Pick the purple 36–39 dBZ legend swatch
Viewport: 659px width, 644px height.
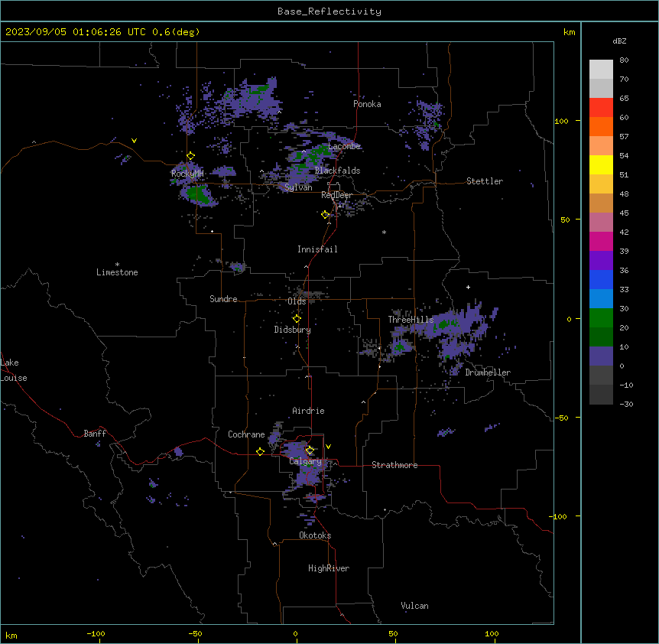tap(601, 261)
